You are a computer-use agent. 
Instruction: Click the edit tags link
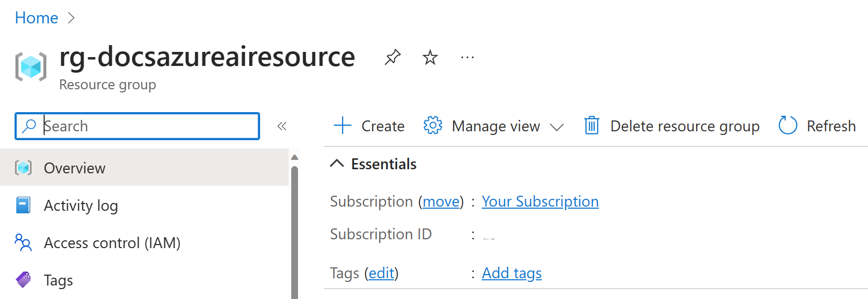point(382,273)
